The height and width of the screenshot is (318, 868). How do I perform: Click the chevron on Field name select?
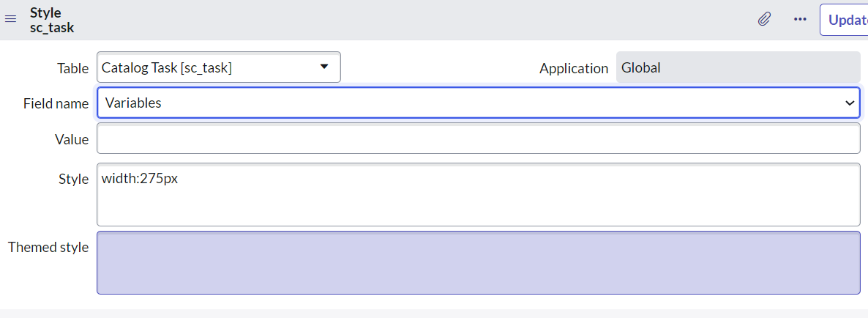(x=849, y=103)
